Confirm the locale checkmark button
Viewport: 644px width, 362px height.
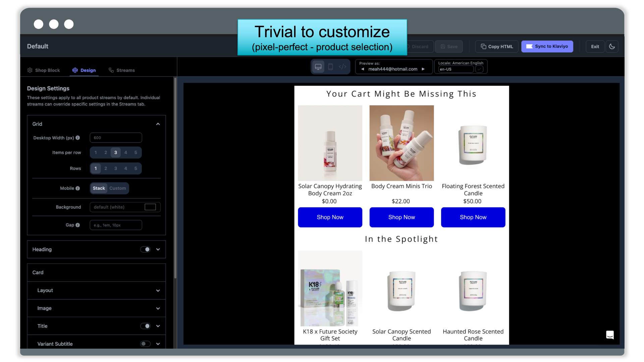479,69
